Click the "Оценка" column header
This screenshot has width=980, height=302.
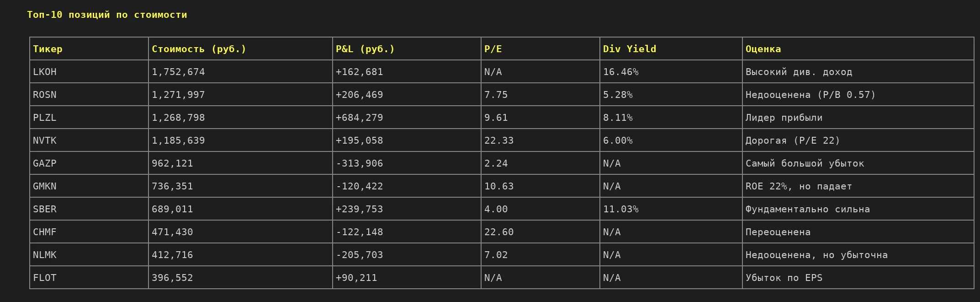click(763, 49)
